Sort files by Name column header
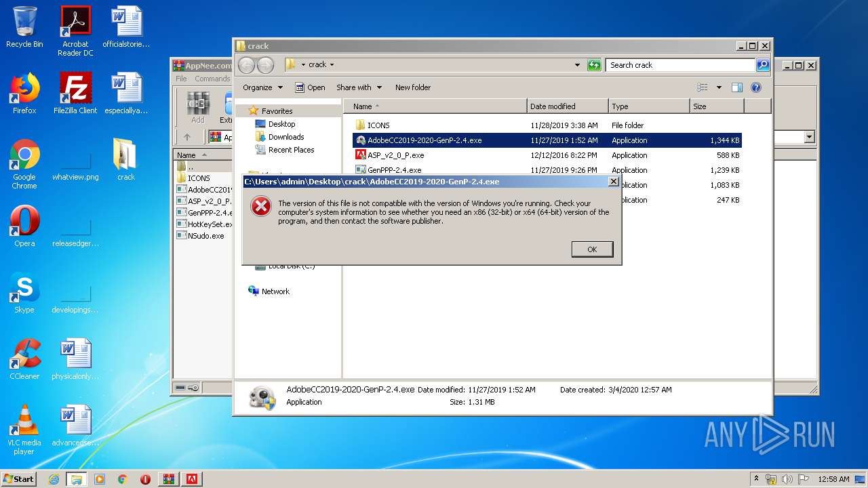868x488 pixels. click(435, 106)
